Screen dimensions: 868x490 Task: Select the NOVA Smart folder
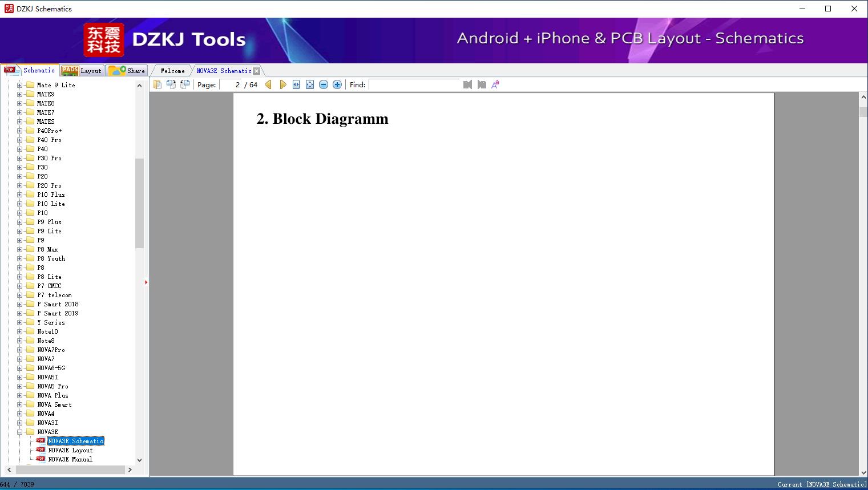pyautogui.click(x=54, y=404)
